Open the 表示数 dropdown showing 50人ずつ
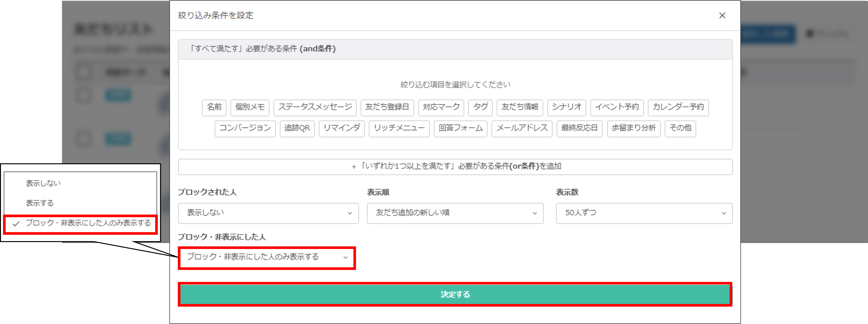868x324 pixels. click(x=644, y=213)
